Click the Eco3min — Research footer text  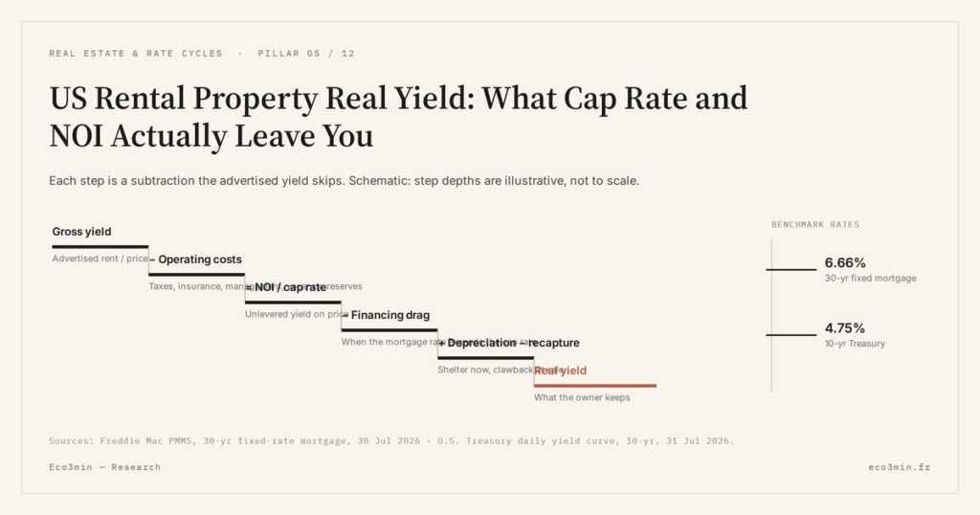pyautogui.click(x=105, y=467)
